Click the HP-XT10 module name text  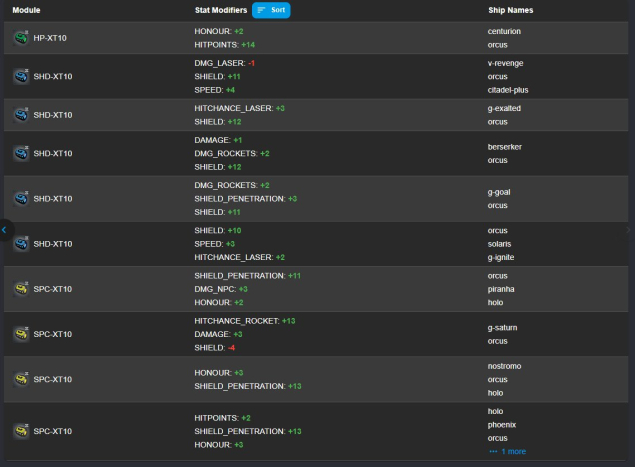pyautogui.click(x=50, y=38)
